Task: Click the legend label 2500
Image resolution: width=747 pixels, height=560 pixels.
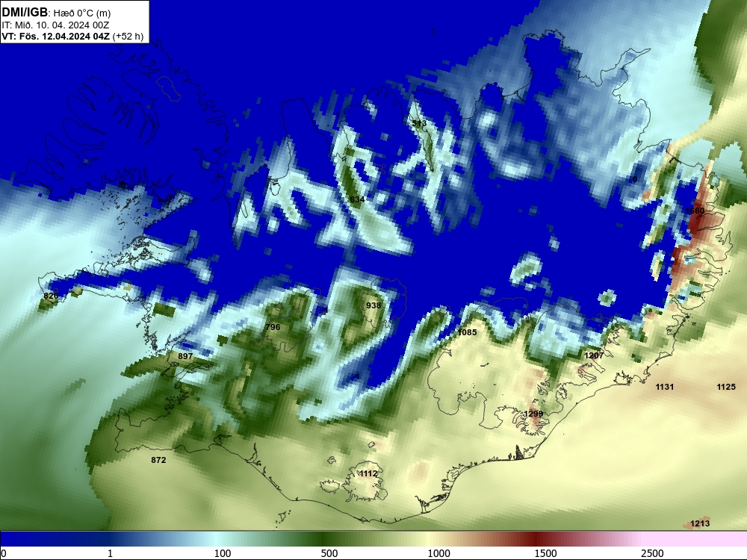Action: pyautogui.click(x=652, y=553)
